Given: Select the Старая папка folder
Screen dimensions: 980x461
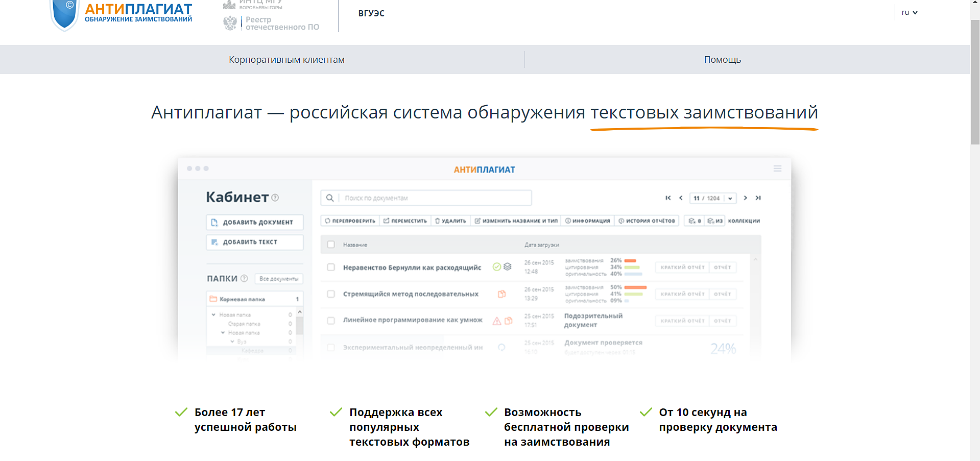Looking at the screenshot, I should [244, 324].
